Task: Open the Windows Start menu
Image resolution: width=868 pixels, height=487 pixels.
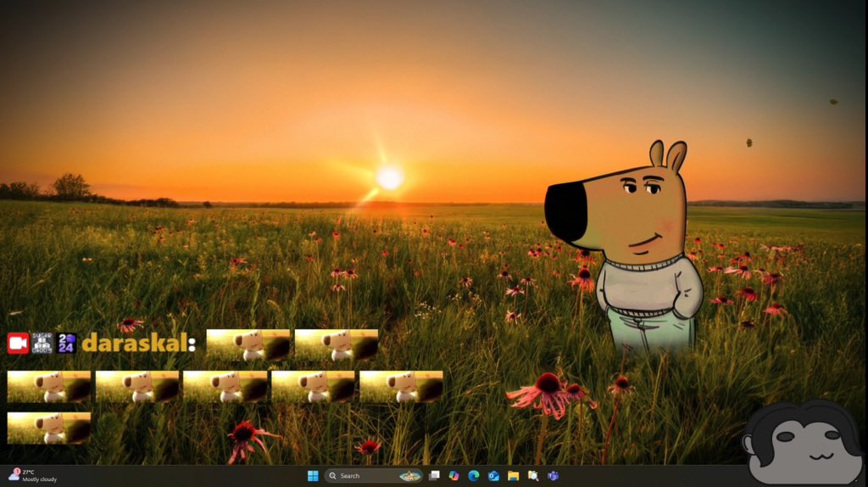Action: 313,476
